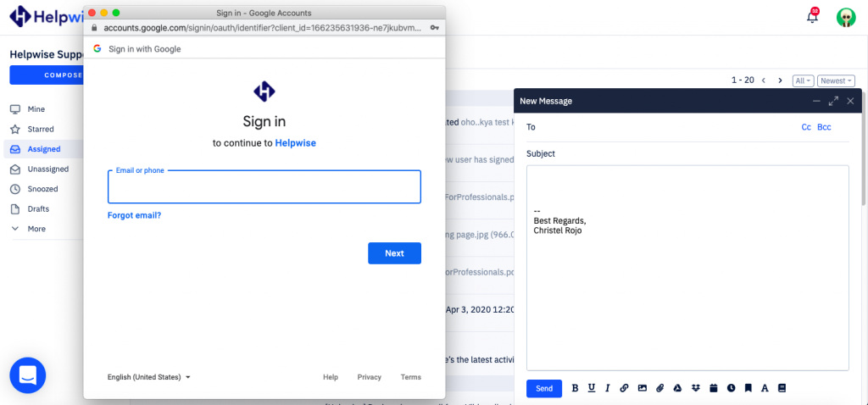The image size is (868, 405).
Task: Click the Forgot email? link
Action: pos(135,215)
